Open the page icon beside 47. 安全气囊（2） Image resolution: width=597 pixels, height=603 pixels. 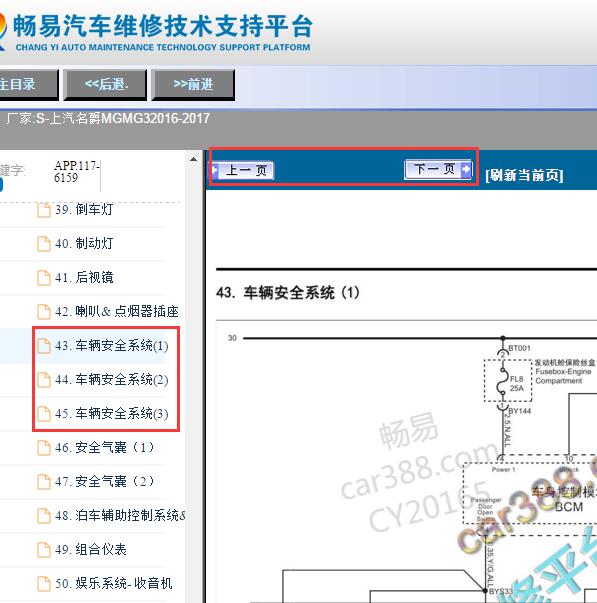(x=44, y=481)
